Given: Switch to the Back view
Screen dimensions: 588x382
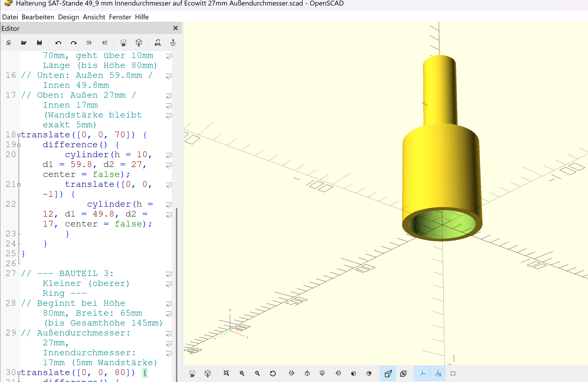Looking at the screenshot, I should [x=369, y=373].
